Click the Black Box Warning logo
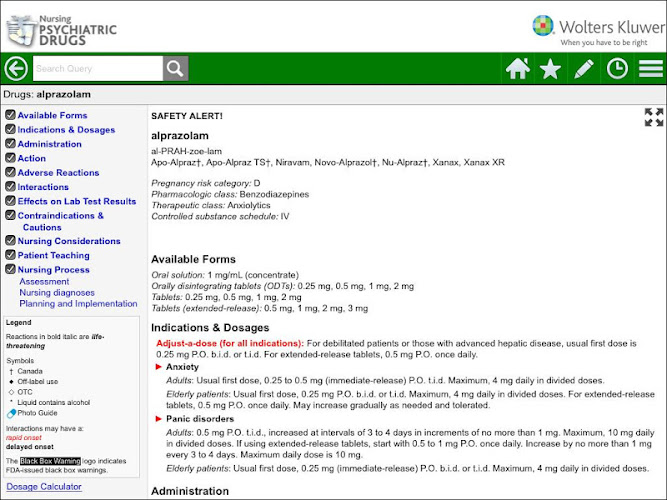 point(50,461)
